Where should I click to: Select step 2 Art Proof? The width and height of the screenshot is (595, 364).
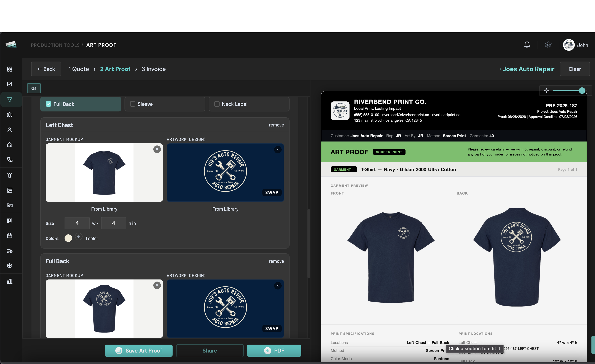(x=115, y=69)
